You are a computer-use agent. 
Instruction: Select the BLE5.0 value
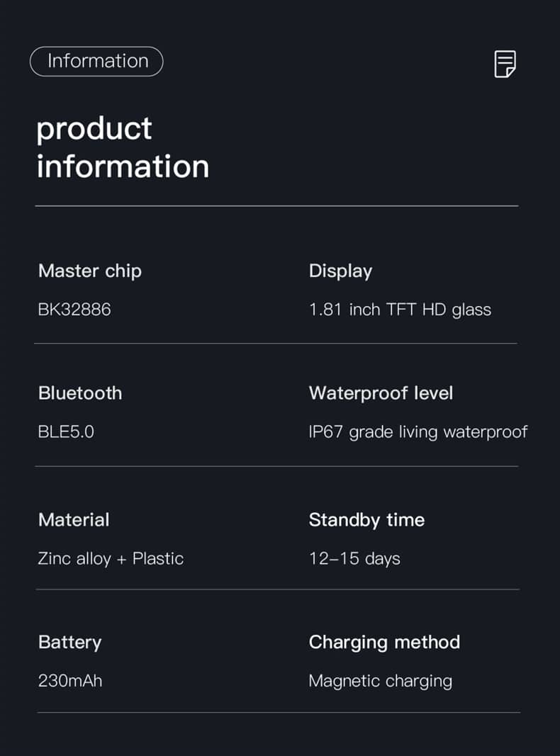coord(66,431)
